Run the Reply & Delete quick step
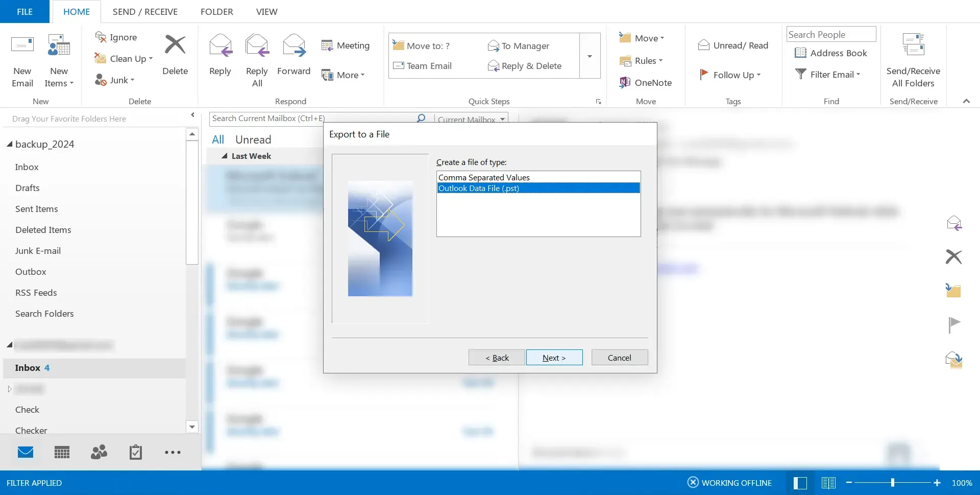Screen dimensions: 980x495 coord(525,66)
